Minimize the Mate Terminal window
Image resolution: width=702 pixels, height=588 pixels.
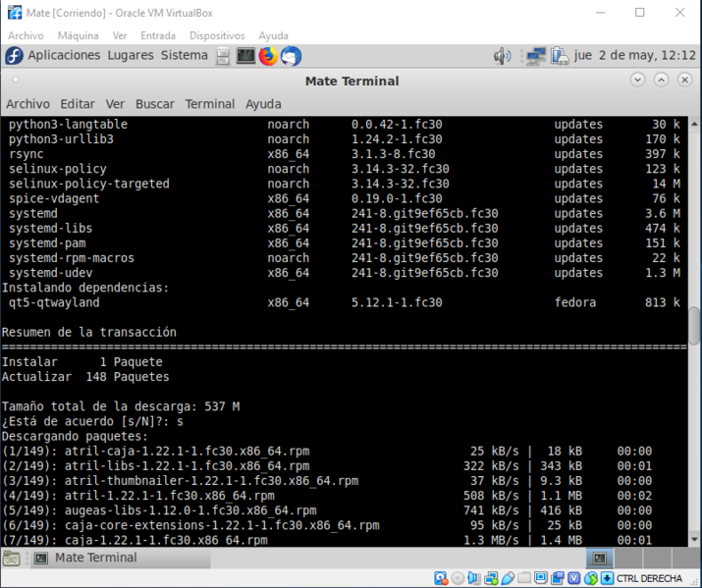click(x=637, y=80)
